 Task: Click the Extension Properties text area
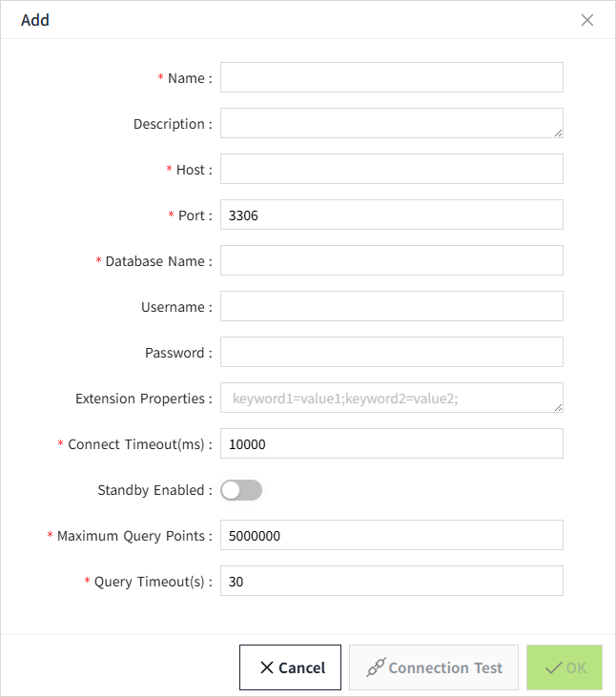[391, 398]
